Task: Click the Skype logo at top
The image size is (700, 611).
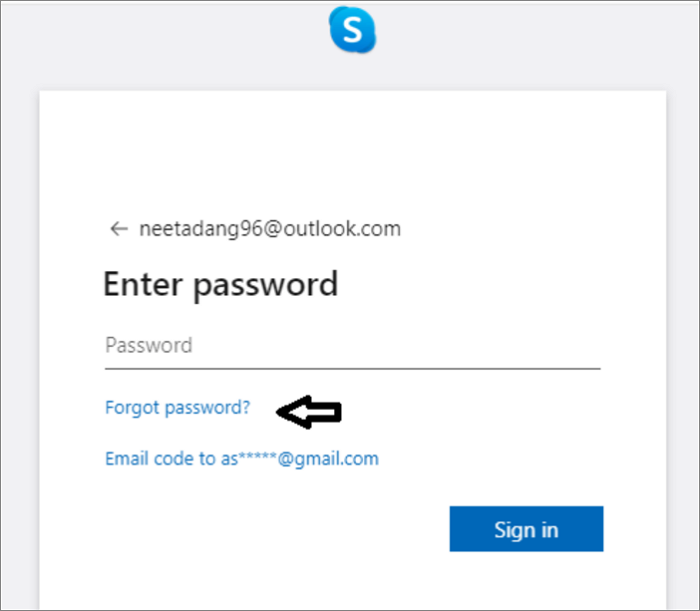Action: pyautogui.click(x=352, y=30)
